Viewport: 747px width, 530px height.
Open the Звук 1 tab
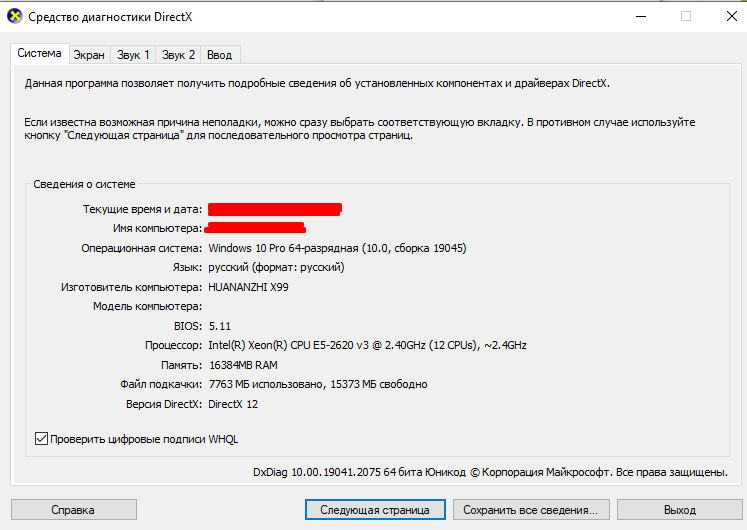coord(133,55)
